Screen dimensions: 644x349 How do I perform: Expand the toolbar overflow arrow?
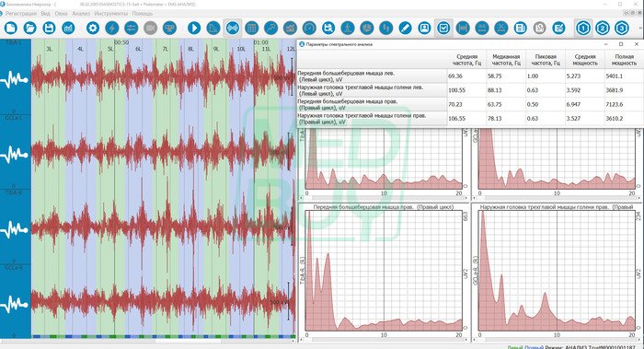click(x=641, y=28)
